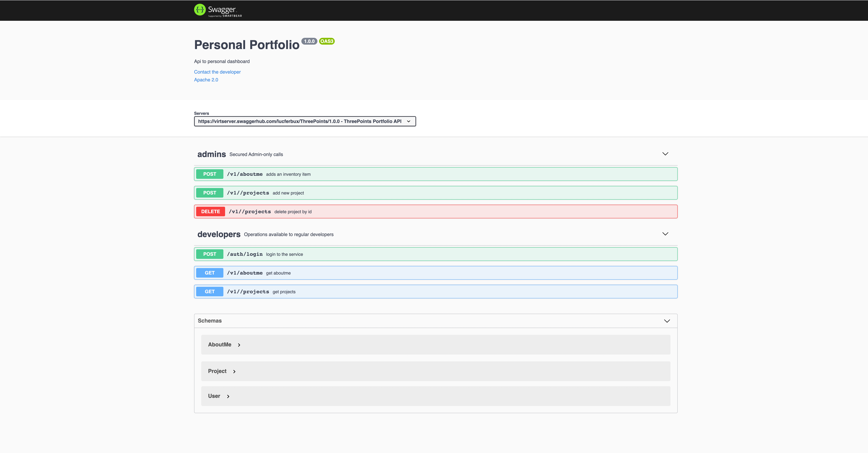
Task: Expand the AboutMe schema arrow
Action: tap(239, 345)
